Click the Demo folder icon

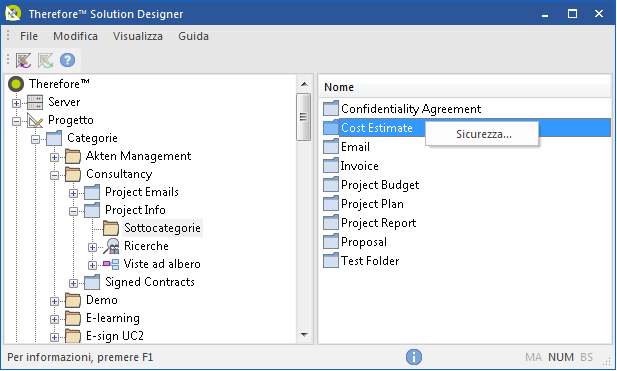tap(73, 301)
